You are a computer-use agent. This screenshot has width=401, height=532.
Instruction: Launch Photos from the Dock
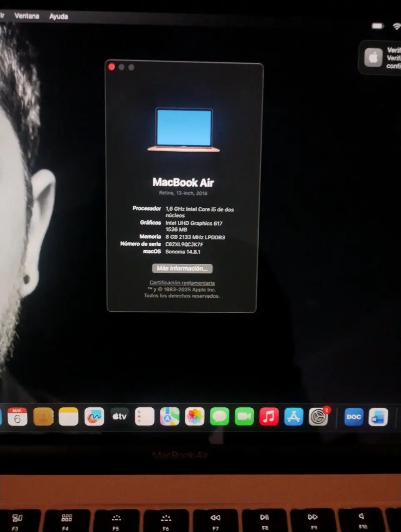coord(195,416)
